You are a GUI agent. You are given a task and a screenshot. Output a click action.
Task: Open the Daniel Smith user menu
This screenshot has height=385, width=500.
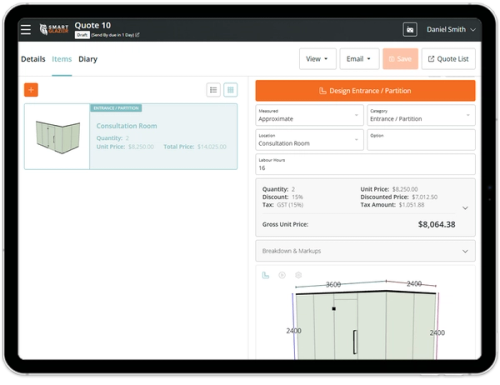coord(451,30)
